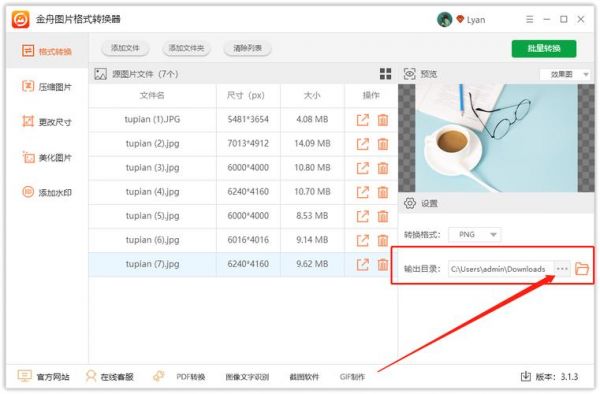Click the user avatar picture
Screen dimensions: 600x394
(x=444, y=19)
